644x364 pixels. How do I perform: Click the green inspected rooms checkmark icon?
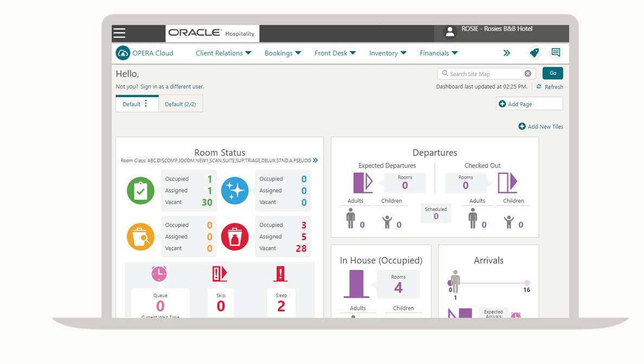141,191
